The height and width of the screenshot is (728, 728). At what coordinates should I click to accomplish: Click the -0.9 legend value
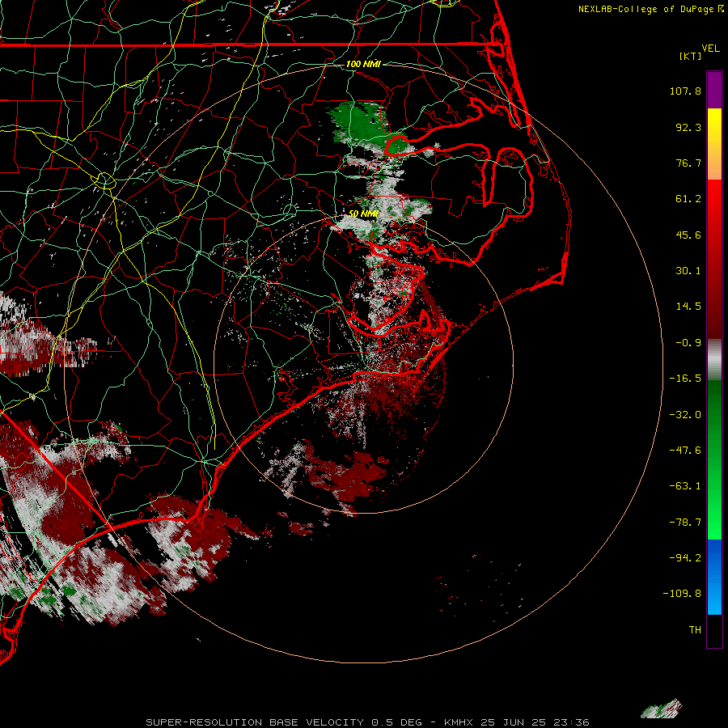(688, 343)
